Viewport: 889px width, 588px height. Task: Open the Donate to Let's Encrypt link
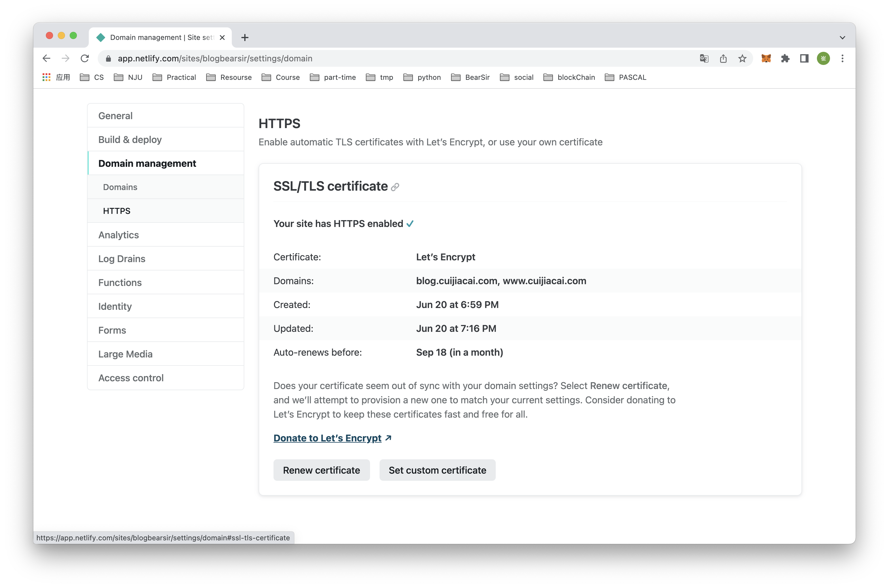(x=327, y=438)
